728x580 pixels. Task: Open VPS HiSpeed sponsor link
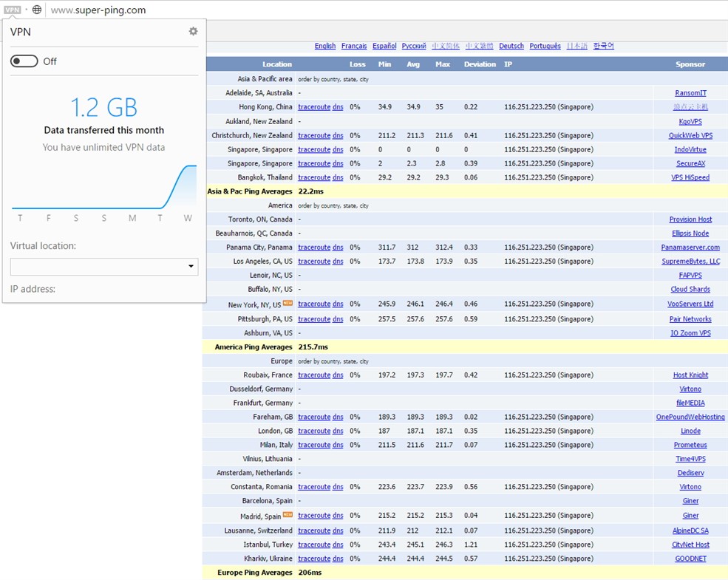tap(690, 177)
